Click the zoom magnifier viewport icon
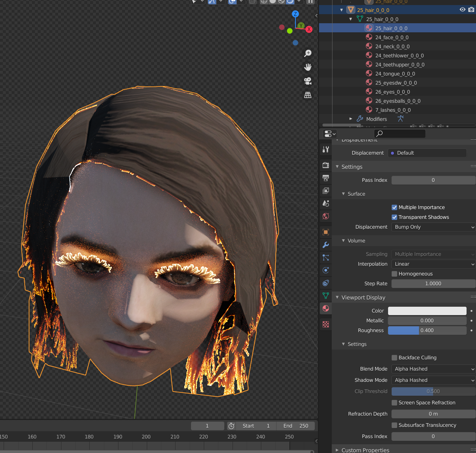Screen dimensions: 476x453 point(308,53)
